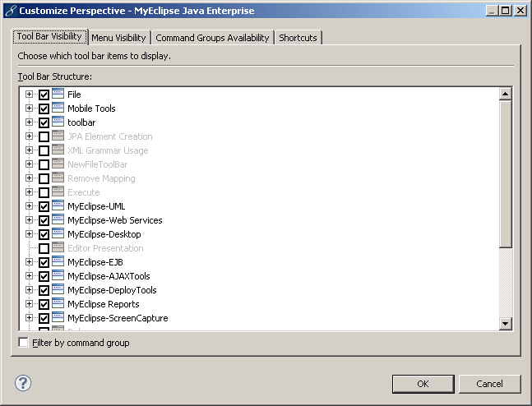This screenshot has width=532, height=406.
Task: Expand the MyEcilpse-Desktop node
Action: 29,233
